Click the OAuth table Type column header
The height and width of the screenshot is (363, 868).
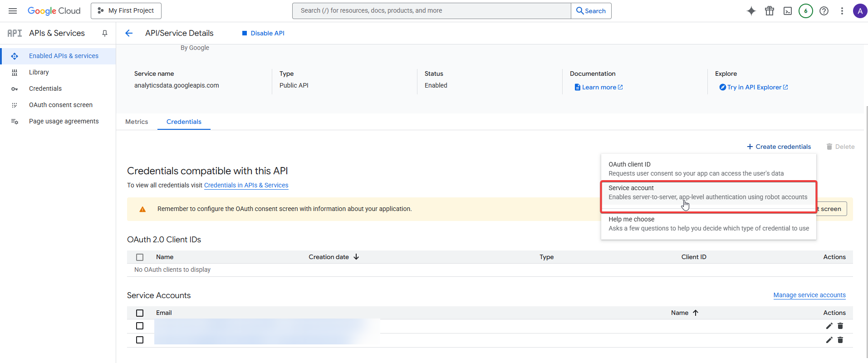(x=547, y=257)
